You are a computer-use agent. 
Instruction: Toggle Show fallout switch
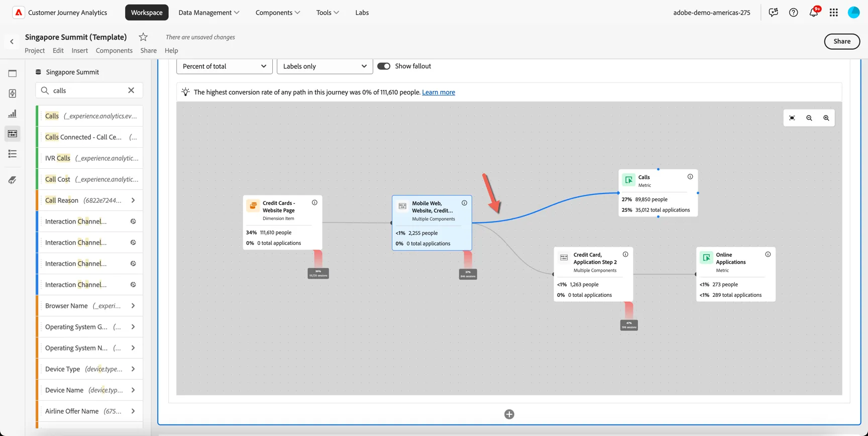click(384, 66)
